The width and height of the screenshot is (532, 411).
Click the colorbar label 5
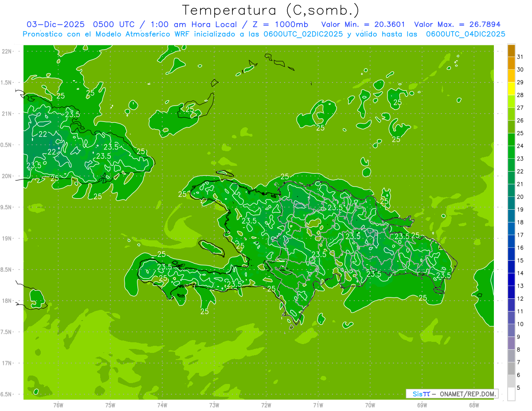point(519,388)
